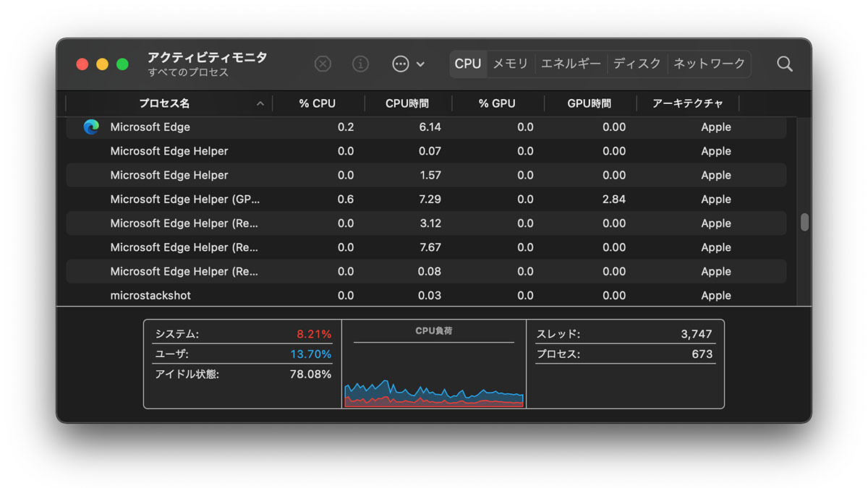
Task: Sort by the CPU時間 column header
Action: coord(407,103)
